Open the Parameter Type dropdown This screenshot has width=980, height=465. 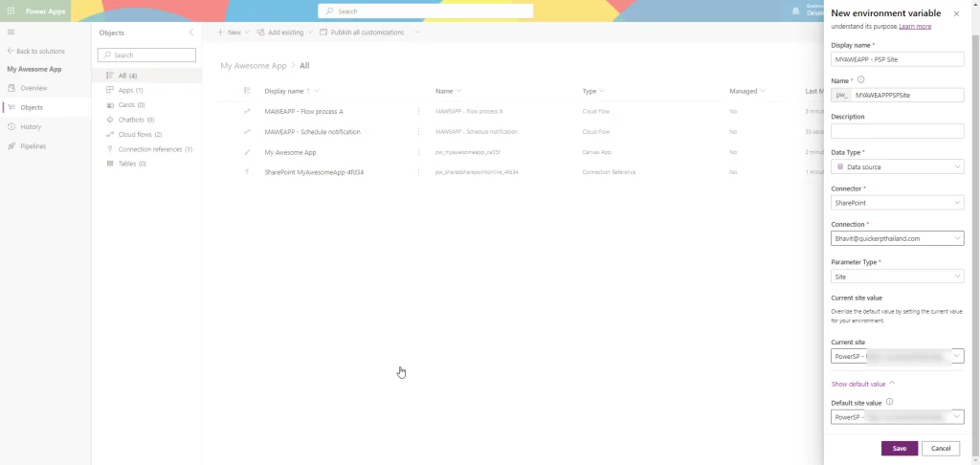(898, 277)
